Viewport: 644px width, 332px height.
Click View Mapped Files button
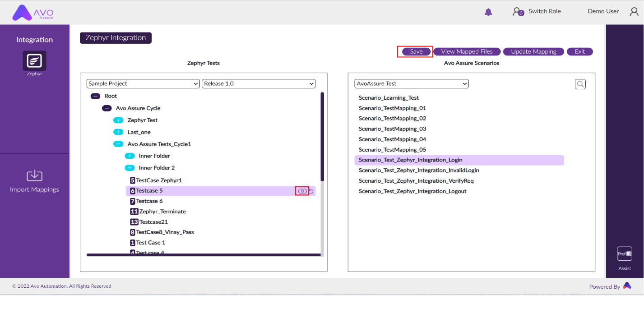[467, 51]
